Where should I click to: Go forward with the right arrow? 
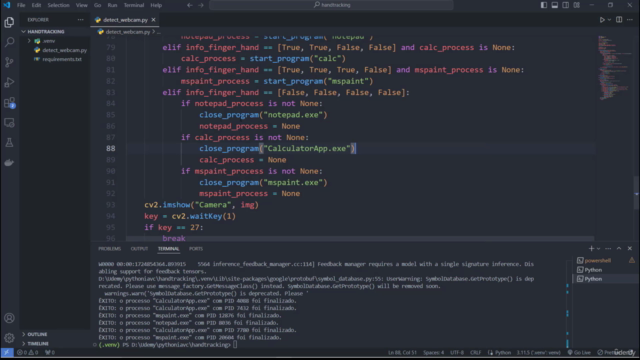tap(201, 5)
